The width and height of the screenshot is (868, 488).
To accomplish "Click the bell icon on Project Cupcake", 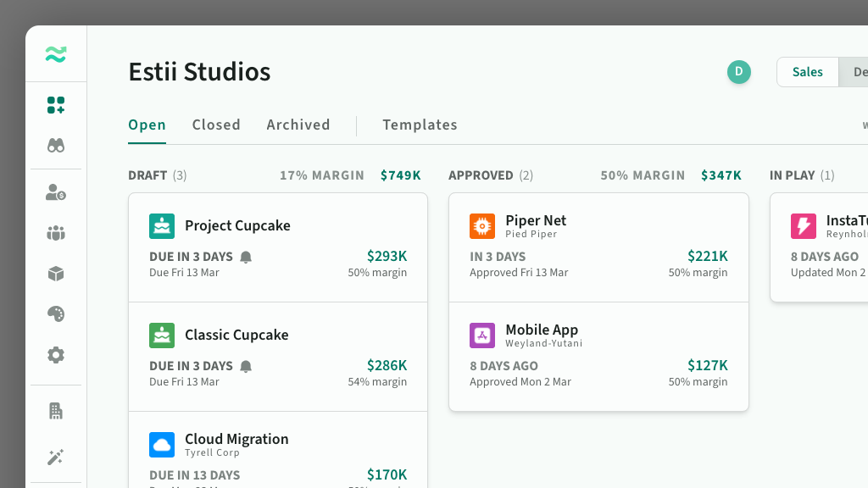I will coord(246,257).
